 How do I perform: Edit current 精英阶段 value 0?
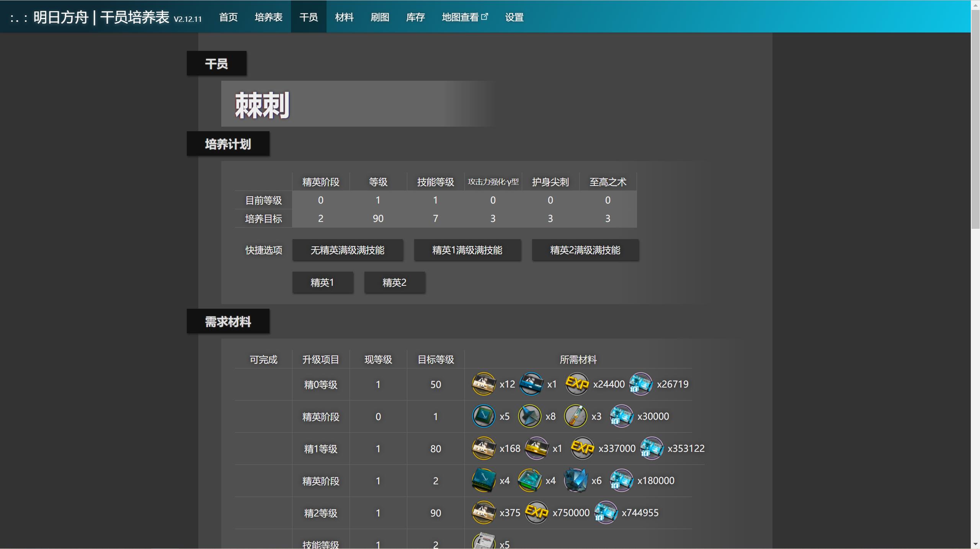[x=321, y=200]
